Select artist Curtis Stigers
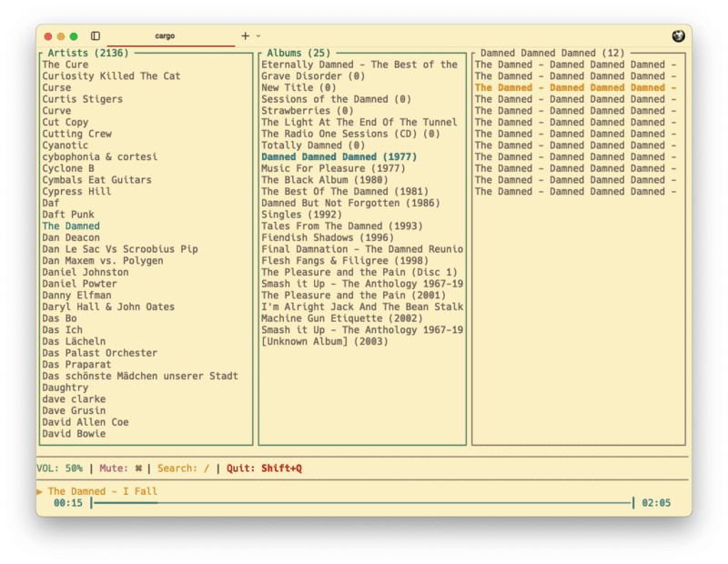Image resolution: width=728 pixels, height=564 pixels. 83,99
